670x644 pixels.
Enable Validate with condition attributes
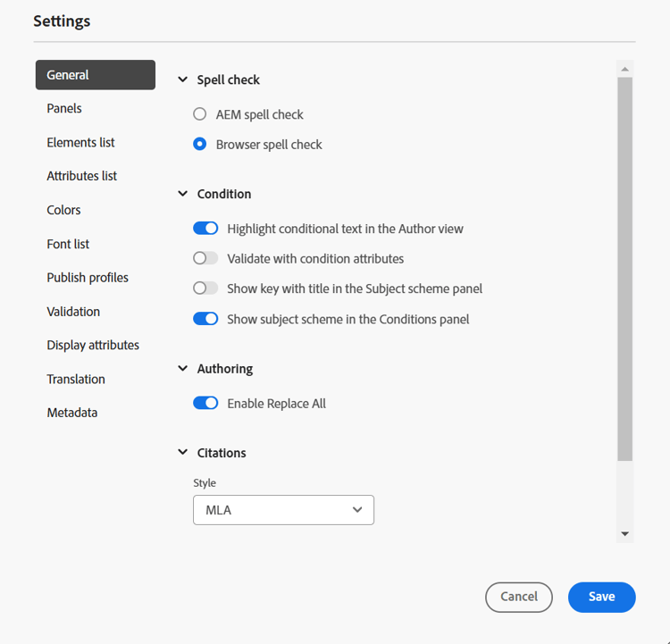(x=205, y=259)
